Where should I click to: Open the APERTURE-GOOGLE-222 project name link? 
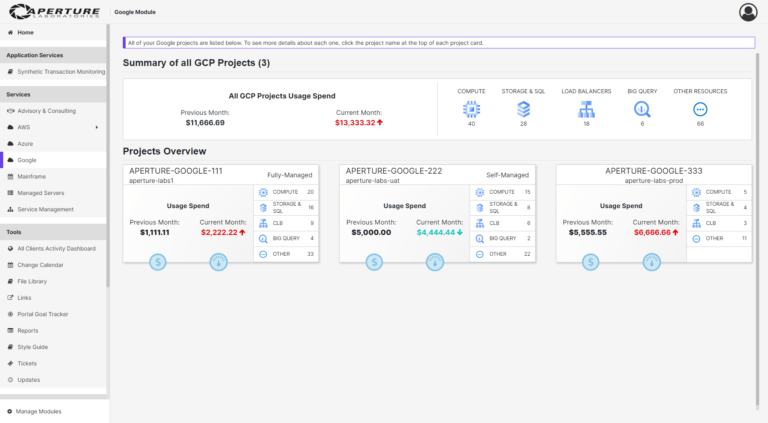click(x=394, y=171)
